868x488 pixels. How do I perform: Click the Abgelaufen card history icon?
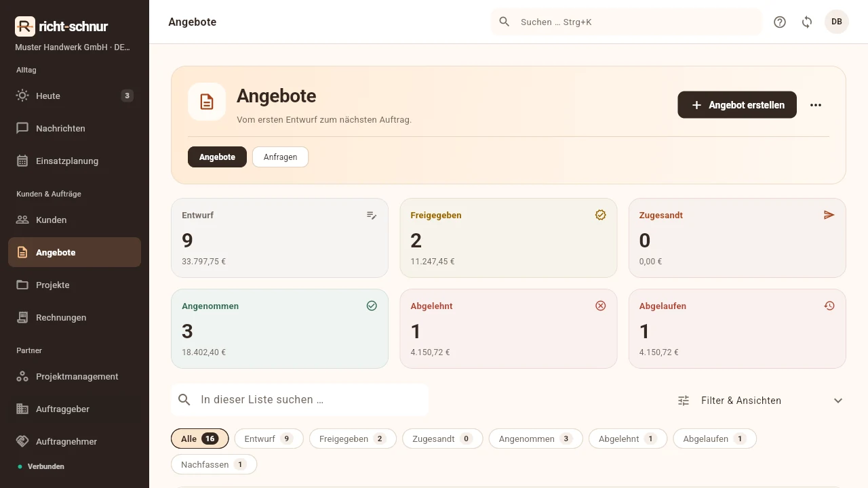829,306
